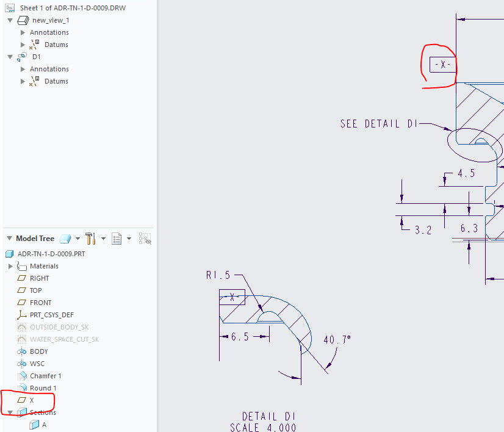Select the Materials icon in Model Tree
The width and height of the screenshot is (504, 432).
click(x=21, y=266)
